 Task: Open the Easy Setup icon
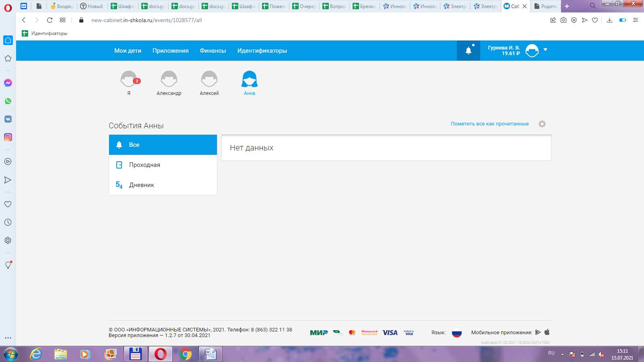tap(636, 20)
